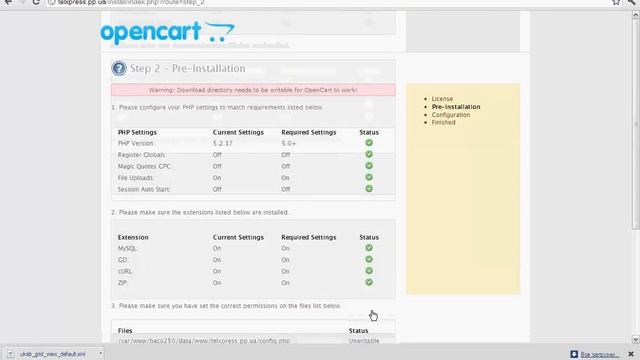The image size is (640, 360).
Task: Click the File Uploads row label
Action: click(x=136, y=178)
